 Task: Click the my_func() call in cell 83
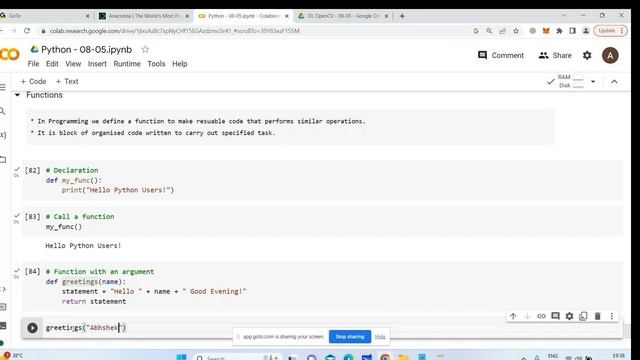pyautogui.click(x=64, y=227)
